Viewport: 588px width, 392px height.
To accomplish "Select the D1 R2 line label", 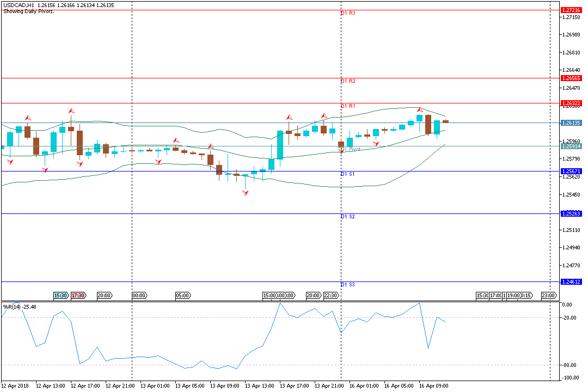I will coord(348,81).
